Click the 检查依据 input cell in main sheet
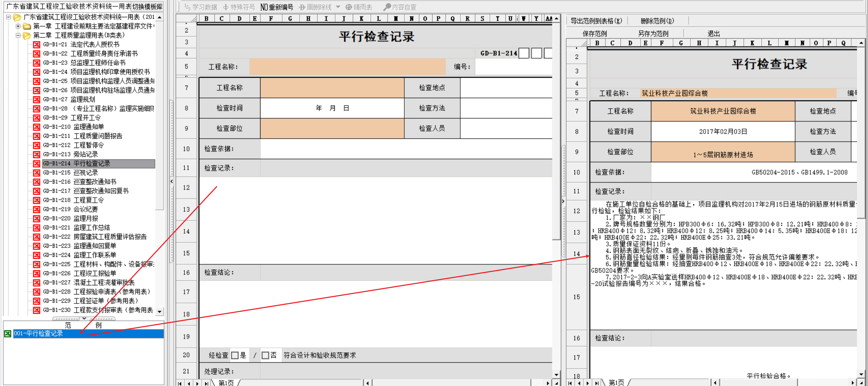 tap(406, 149)
